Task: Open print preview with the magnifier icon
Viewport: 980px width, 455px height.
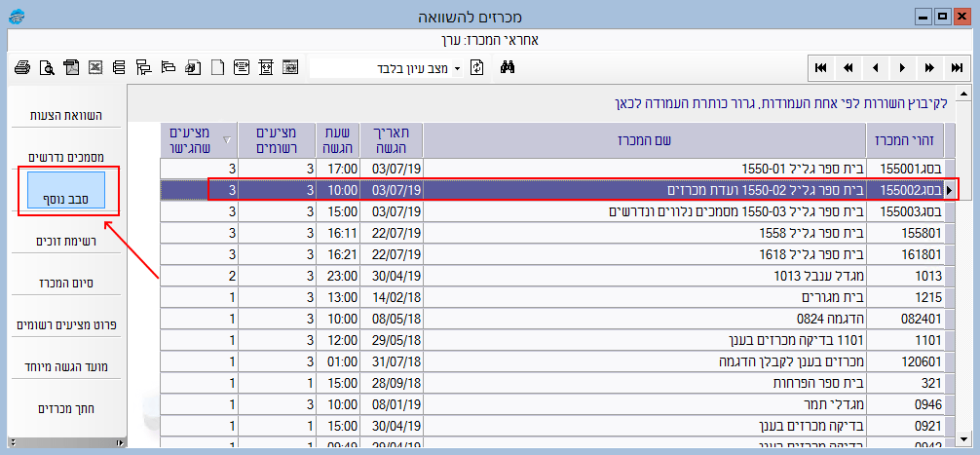Action: [47, 67]
